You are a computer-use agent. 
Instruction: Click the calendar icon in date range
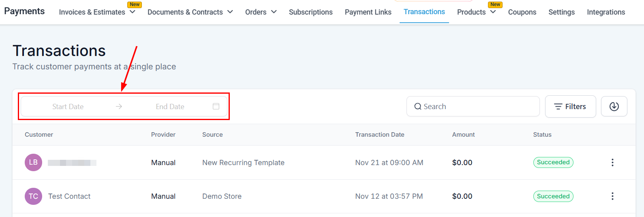216,106
